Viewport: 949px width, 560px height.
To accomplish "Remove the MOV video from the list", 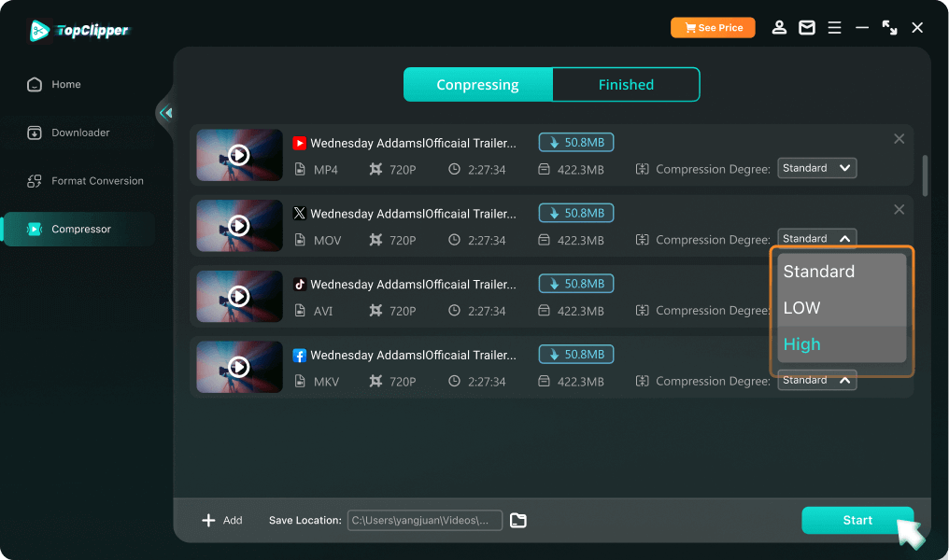I will click(x=899, y=210).
